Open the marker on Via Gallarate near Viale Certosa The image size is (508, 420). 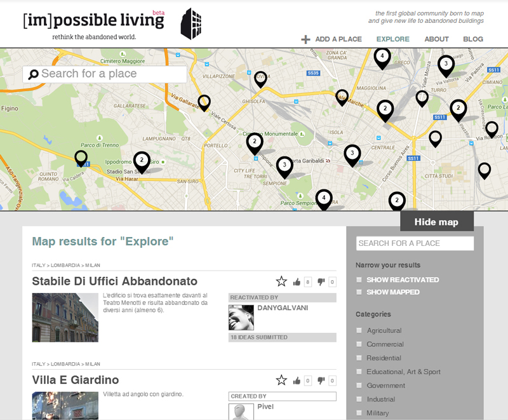204,103
